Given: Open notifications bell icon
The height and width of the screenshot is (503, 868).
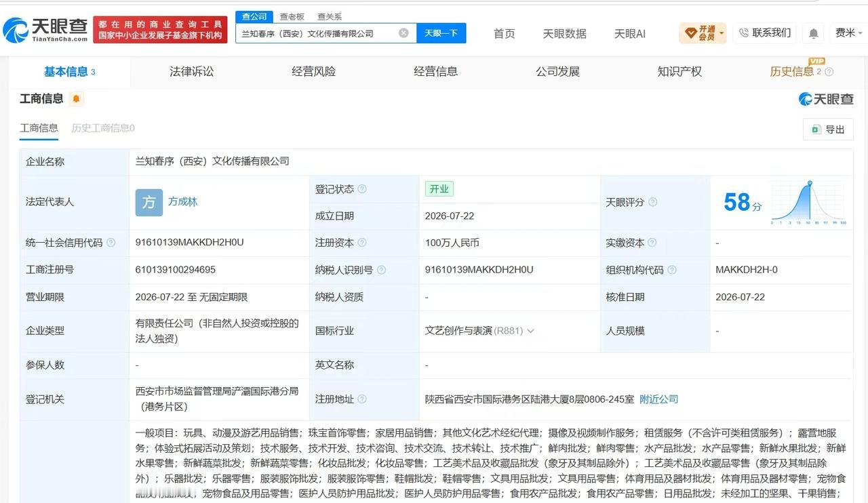Looking at the screenshot, I should pyautogui.click(x=814, y=33).
